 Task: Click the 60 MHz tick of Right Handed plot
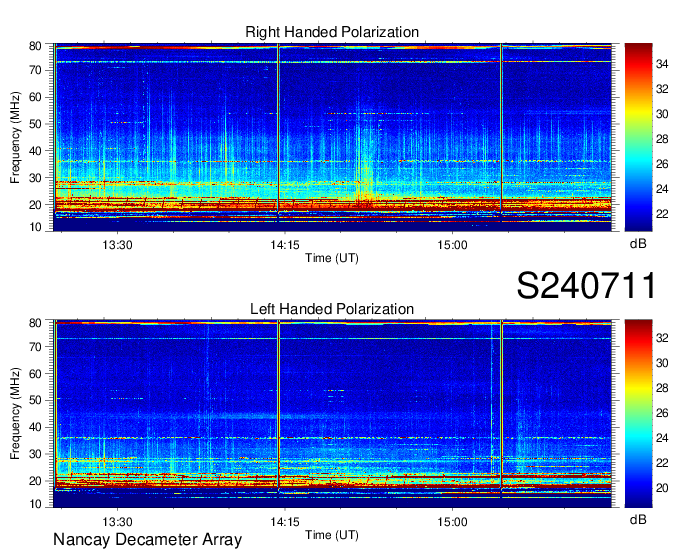[x=35, y=97]
